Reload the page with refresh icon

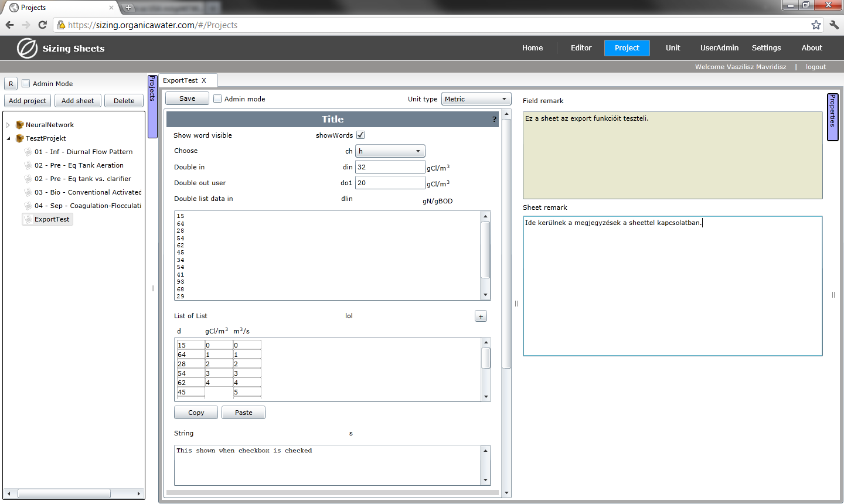tap(42, 25)
